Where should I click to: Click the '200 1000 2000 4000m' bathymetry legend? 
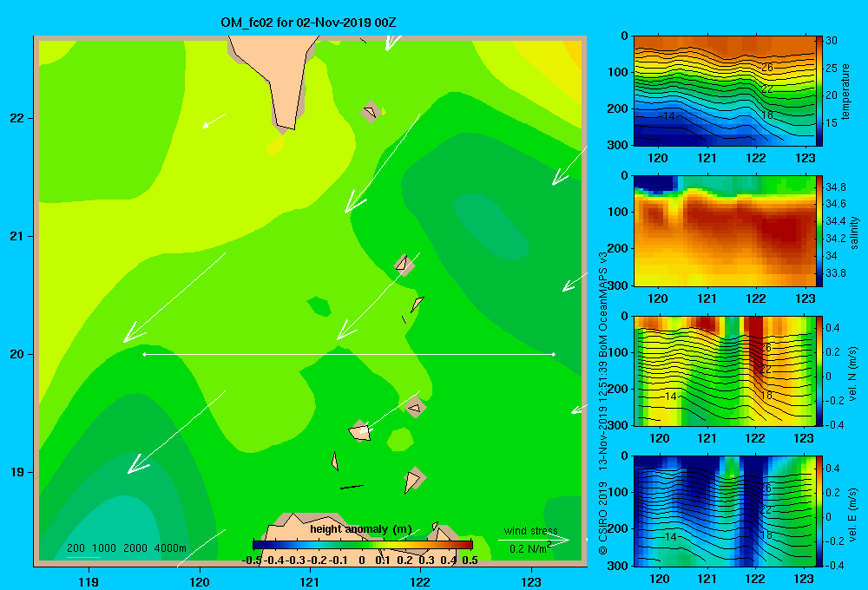[x=126, y=548]
